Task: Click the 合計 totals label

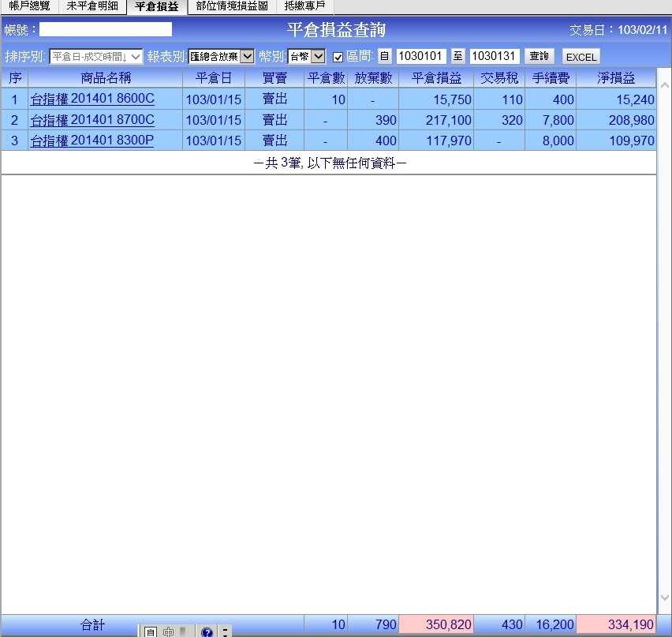Action: (x=92, y=624)
